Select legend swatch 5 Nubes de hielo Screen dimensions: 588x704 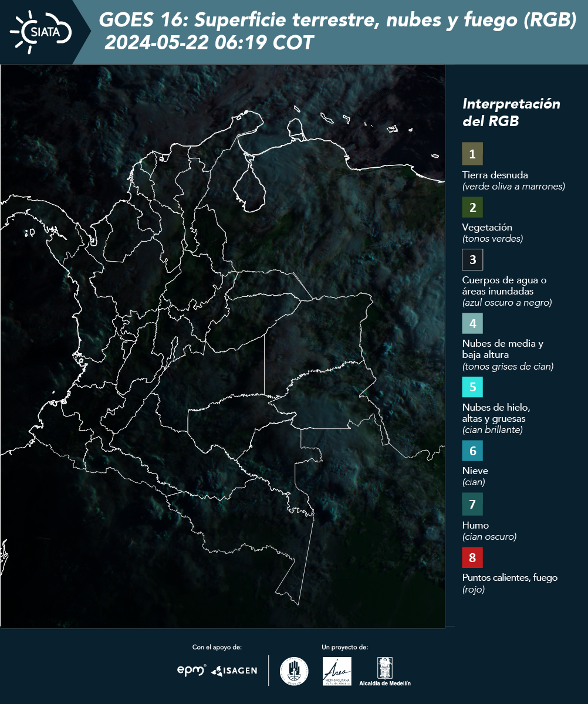click(472, 387)
